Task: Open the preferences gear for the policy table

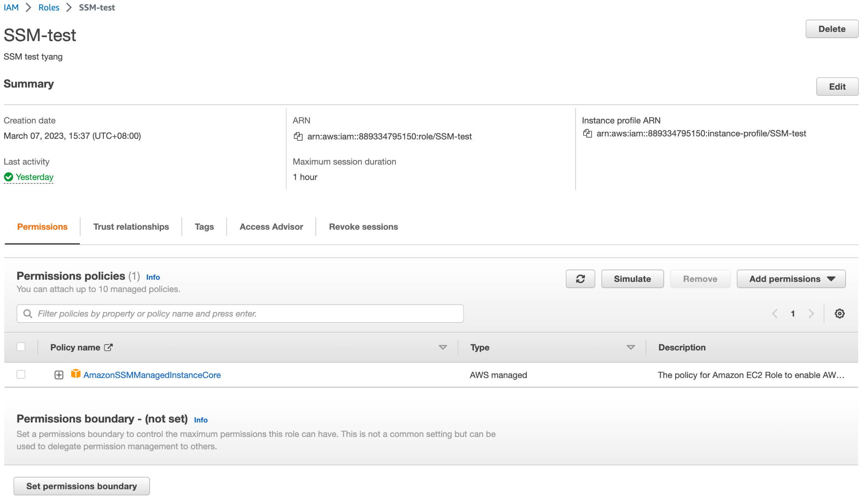Action: click(x=840, y=314)
